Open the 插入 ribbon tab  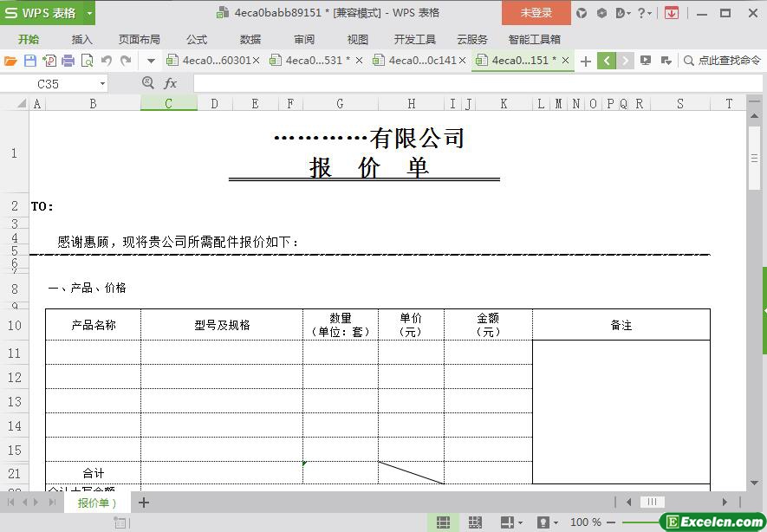click(x=81, y=39)
